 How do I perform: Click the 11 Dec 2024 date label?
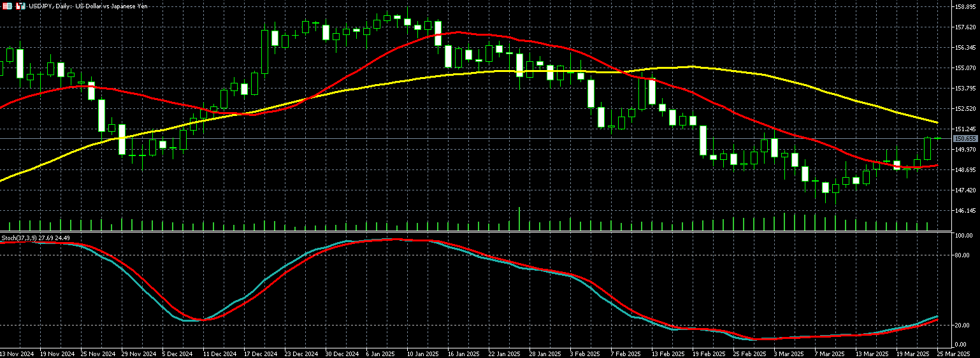click(x=219, y=354)
